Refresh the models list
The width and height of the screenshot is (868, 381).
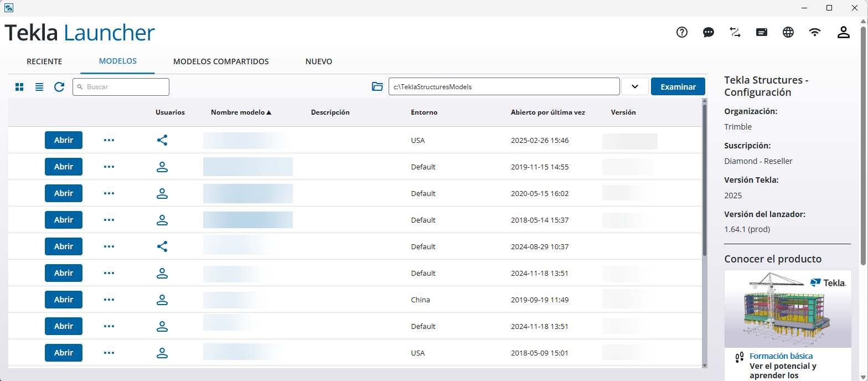[x=59, y=87]
